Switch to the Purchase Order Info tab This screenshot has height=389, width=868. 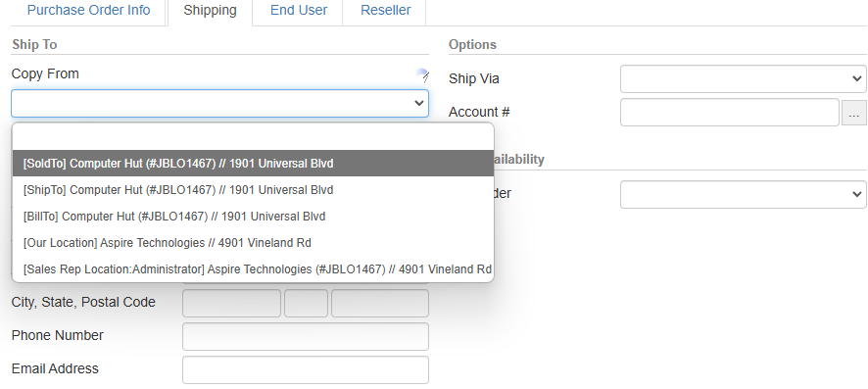tap(88, 11)
